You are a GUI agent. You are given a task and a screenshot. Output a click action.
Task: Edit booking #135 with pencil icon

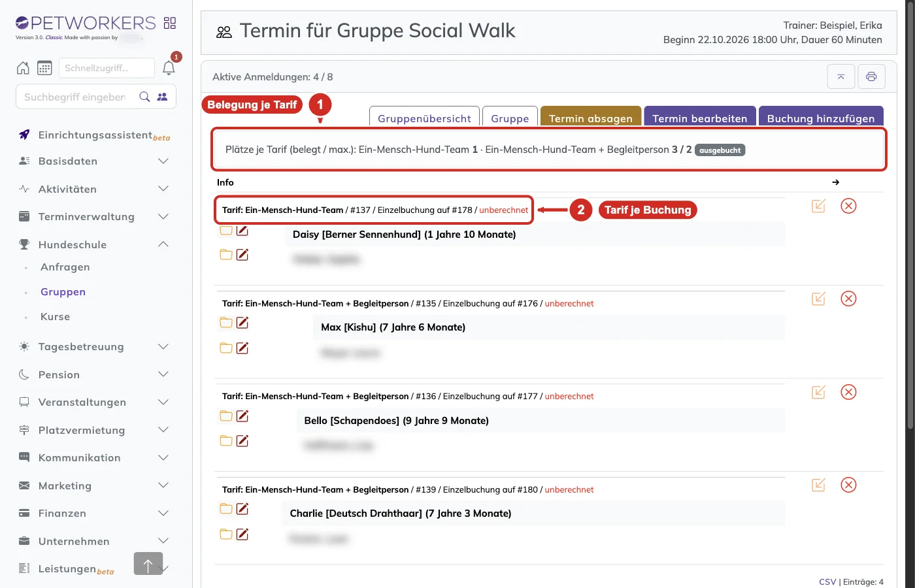[818, 299]
